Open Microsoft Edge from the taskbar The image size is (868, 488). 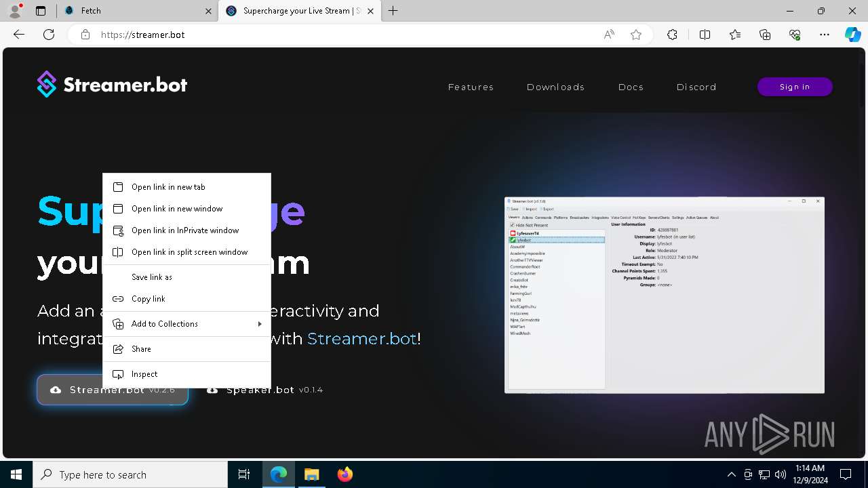[279, 474]
